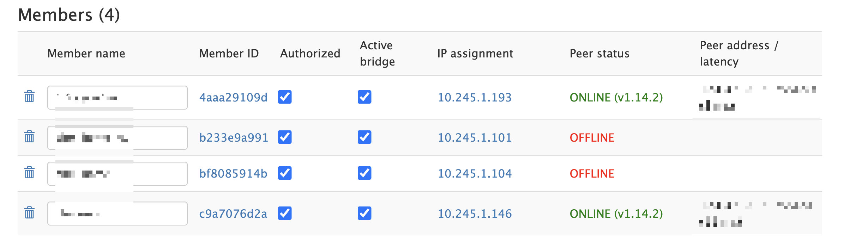Viewport: 868px width, 241px height.
Task: Toggle Active bridge for member b233e9a991
Action: pos(364,137)
